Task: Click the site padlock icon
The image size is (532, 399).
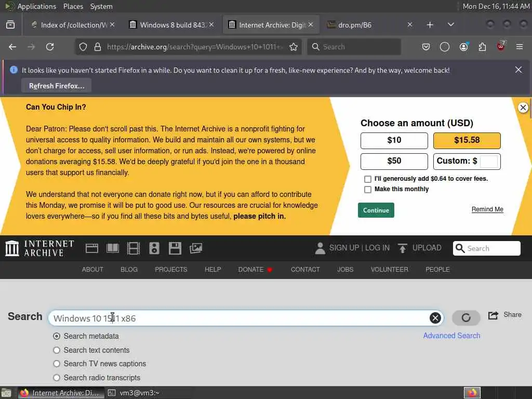Action: click(98, 47)
